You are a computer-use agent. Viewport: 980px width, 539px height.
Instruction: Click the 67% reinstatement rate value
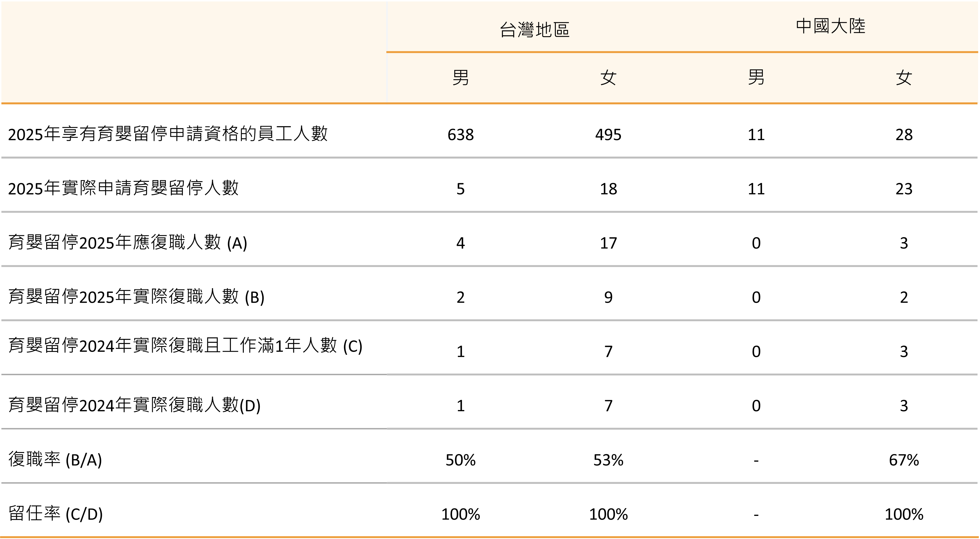click(904, 460)
